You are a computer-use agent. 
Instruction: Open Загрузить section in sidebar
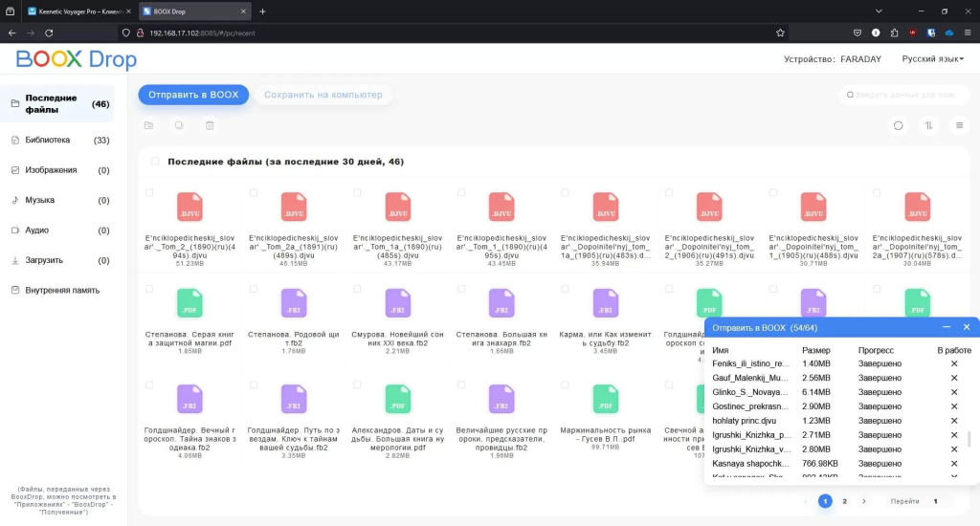point(57,260)
